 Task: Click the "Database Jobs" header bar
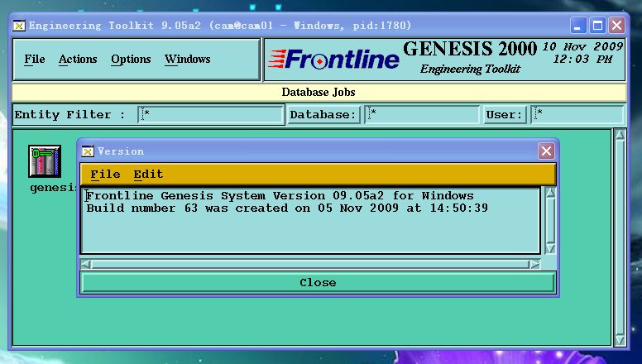(319, 92)
